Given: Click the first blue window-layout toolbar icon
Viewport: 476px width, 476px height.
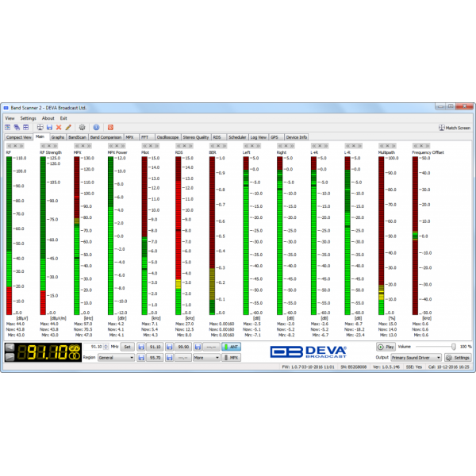Looking at the screenshot, I should click(8, 127).
